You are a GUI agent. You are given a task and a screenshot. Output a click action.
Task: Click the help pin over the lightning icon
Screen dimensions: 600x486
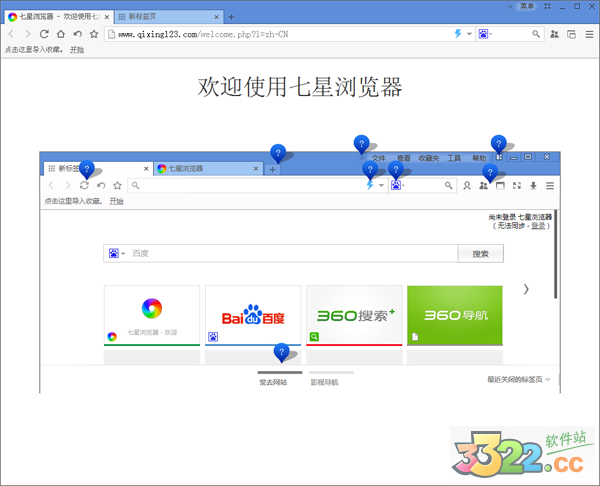click(x=370, y=169)
